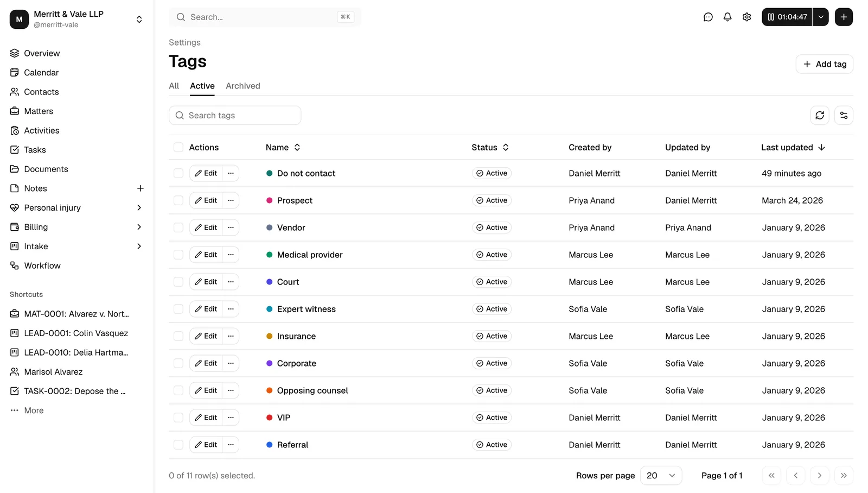Open the timer dropdown arrow
This screenshot has height=493, width=868.
click(821, 17)
